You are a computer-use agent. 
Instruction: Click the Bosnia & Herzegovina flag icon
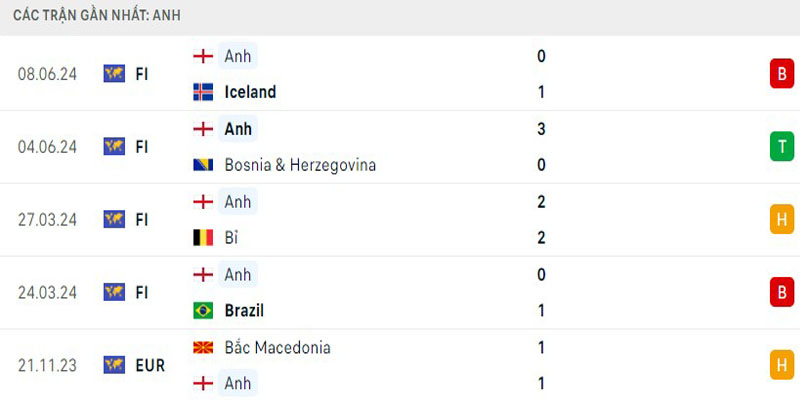coord(203,165)
